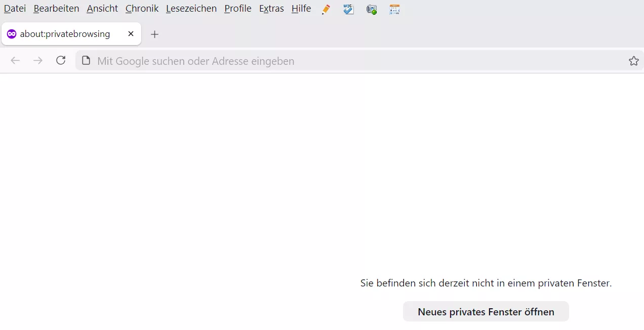Open the Datei menu
The image size is (644, 330).
coord(15,9)
